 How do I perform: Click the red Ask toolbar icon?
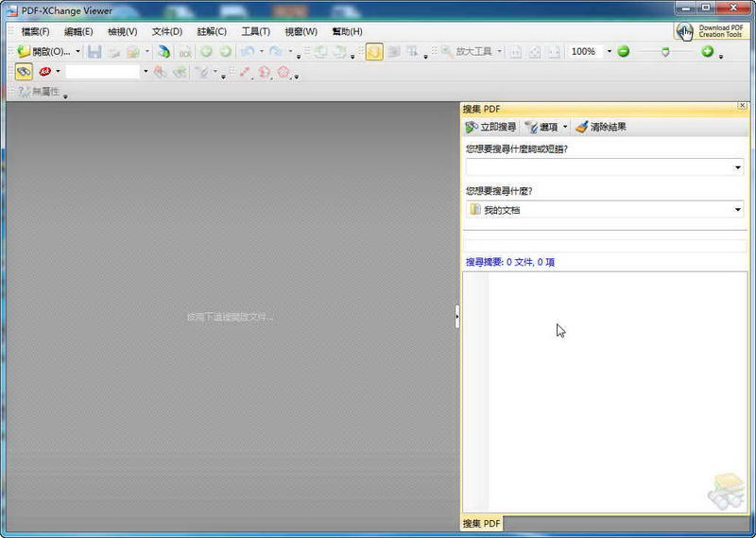pos(44,72)
